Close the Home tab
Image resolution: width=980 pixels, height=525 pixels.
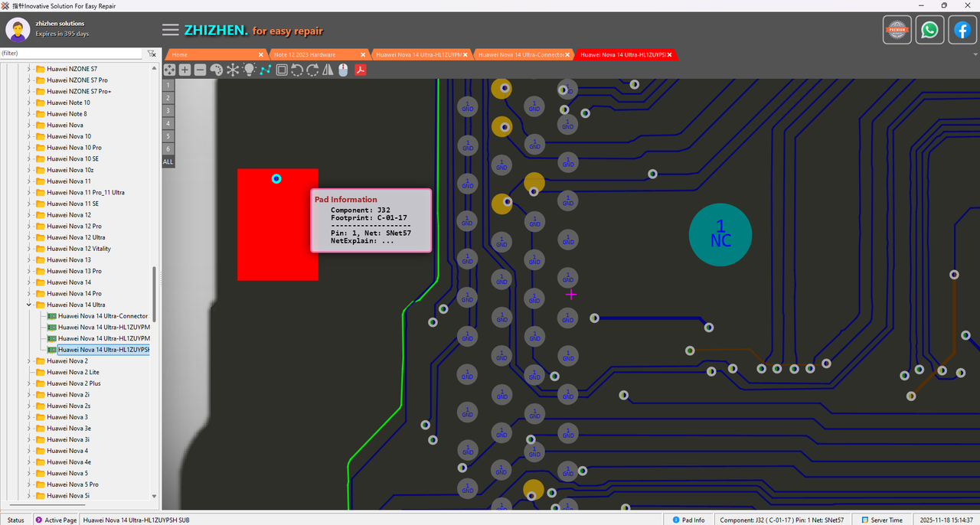tap(261, 55)
